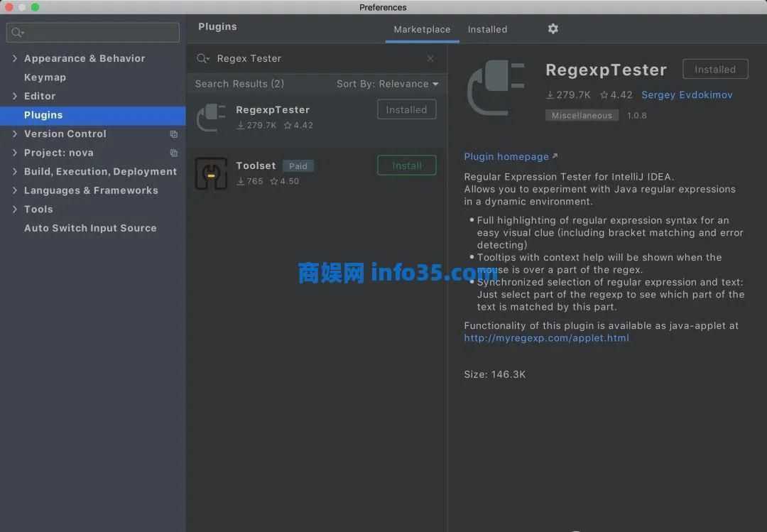Close the Preferences window
This screenshot has width=767, height=532.
[9, 7]
